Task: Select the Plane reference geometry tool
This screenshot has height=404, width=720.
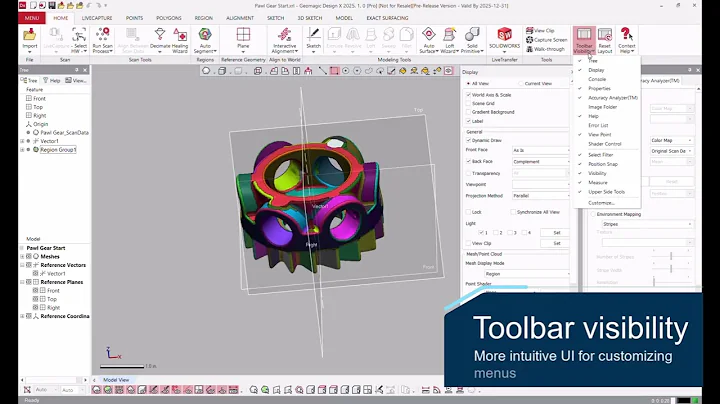Action: point(243,40)
